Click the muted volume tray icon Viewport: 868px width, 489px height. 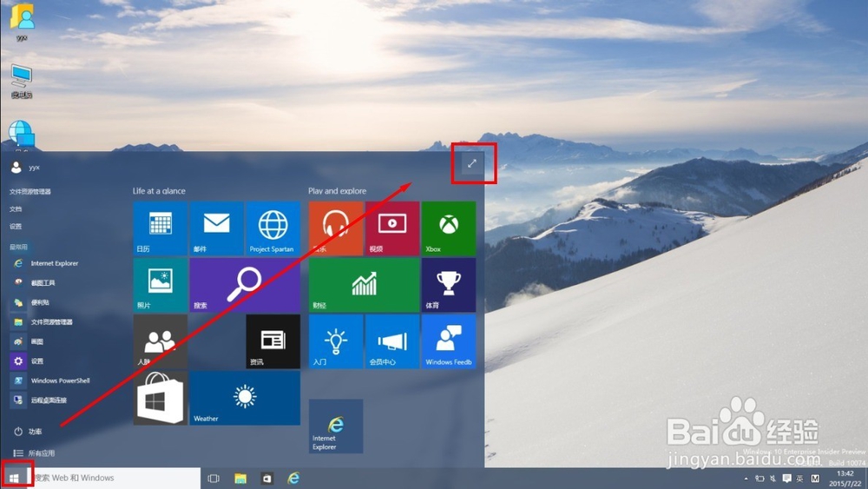pos(773,479)
